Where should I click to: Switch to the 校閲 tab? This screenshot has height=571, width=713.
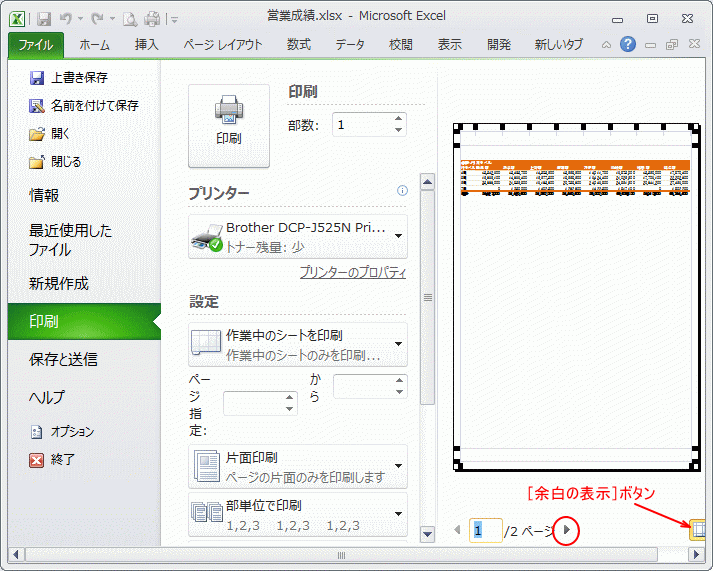(x=401, y=45)
